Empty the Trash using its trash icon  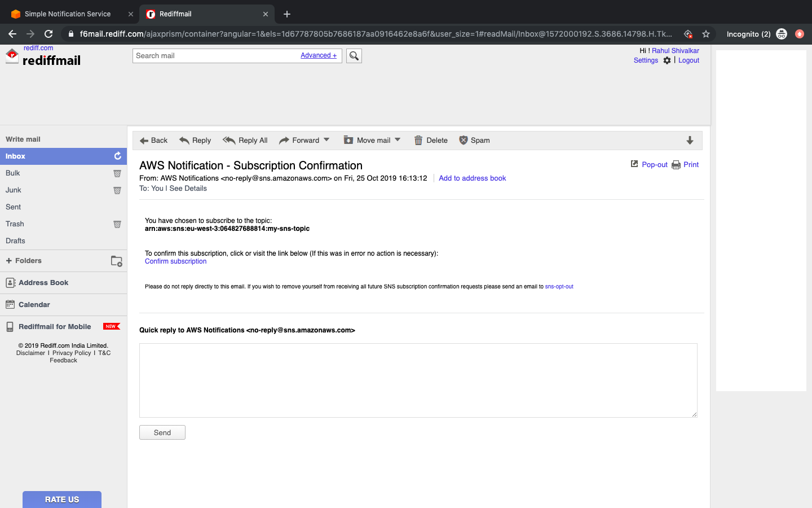[x=117, y=224]
